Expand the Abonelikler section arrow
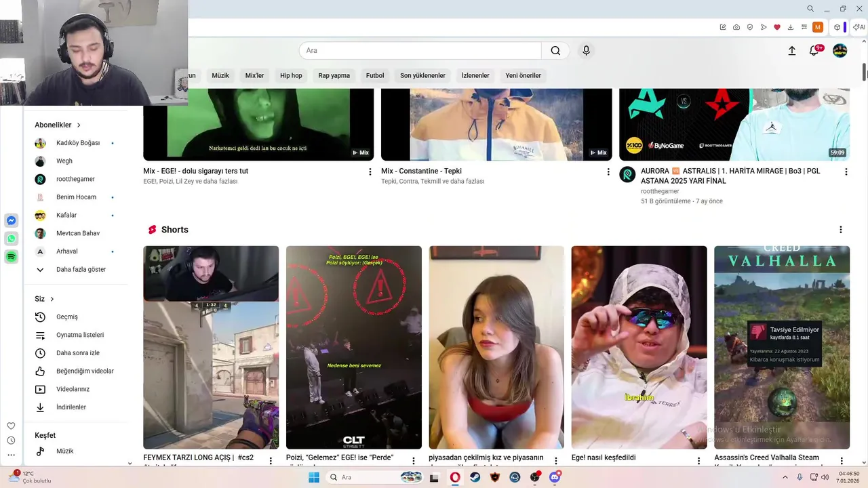This screenshot has width=868, height=488. 79,125
